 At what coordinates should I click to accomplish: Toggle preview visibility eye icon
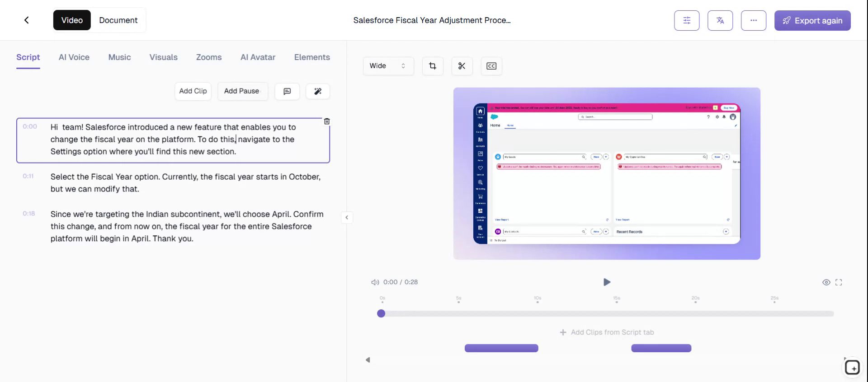click(826, 282)
